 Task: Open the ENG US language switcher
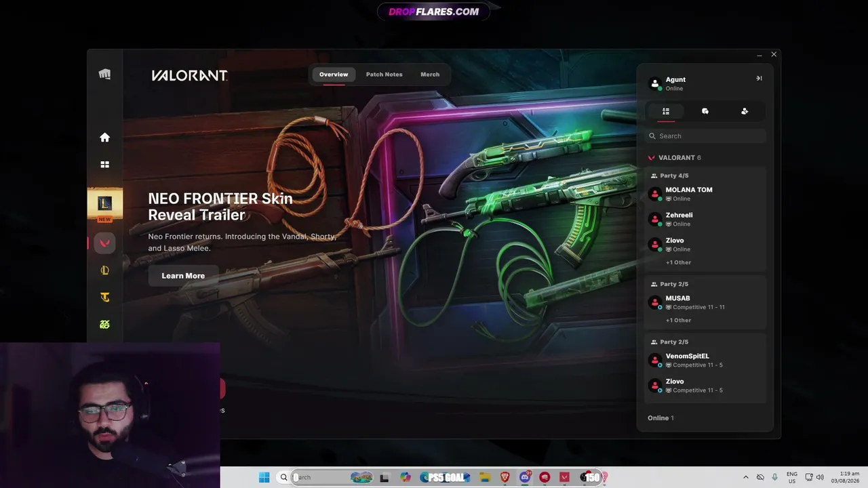point(792,477)
